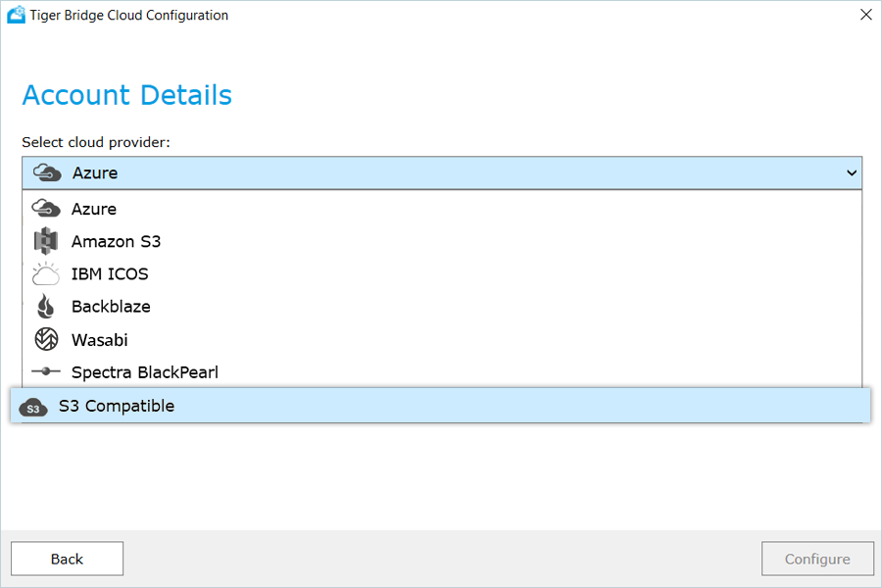The height and width of the screenshot is (588, 882).
Task: Click the Backblaze flame icon
Action: (46, 307)
